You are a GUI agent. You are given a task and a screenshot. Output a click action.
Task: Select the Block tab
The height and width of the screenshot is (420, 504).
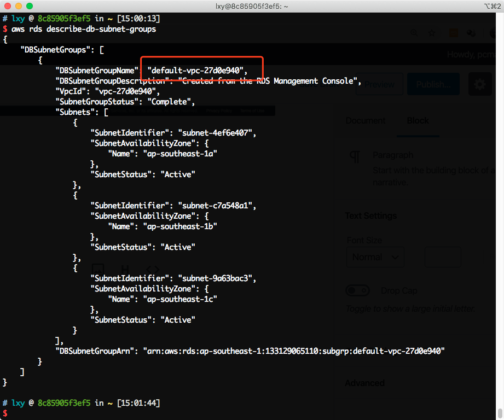[x=418, y=121]
